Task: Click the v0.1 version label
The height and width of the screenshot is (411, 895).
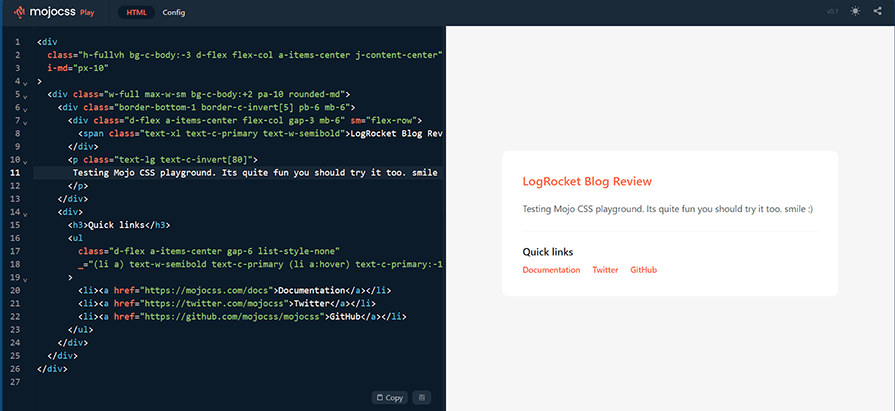Action: pyautogui.click(x=832, y=11)
